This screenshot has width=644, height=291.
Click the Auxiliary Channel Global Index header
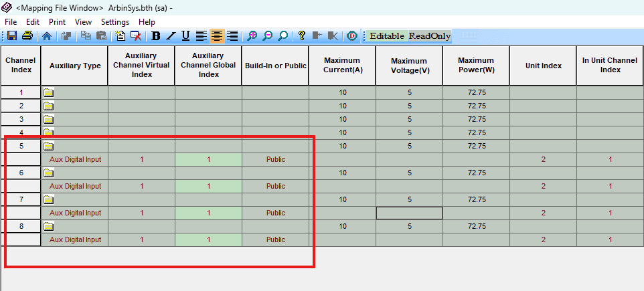208,66
